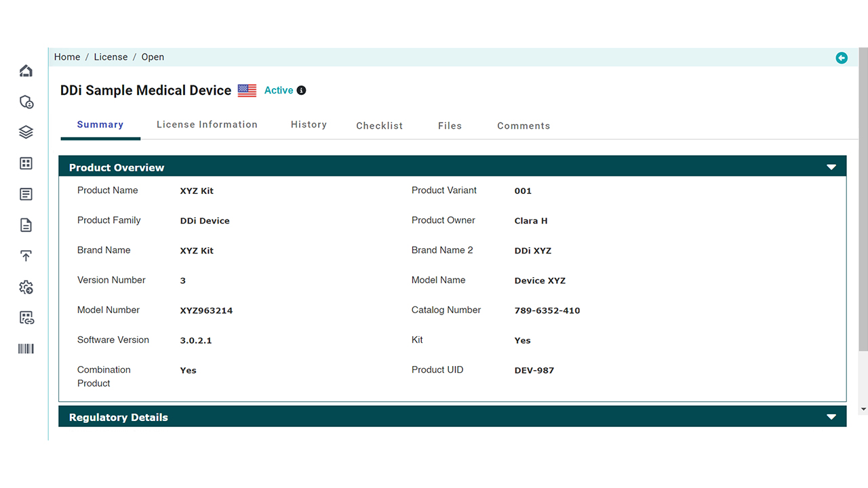868x488 pixels.
Task: Click the upload arrow sidebar icon
Action: 26,256
